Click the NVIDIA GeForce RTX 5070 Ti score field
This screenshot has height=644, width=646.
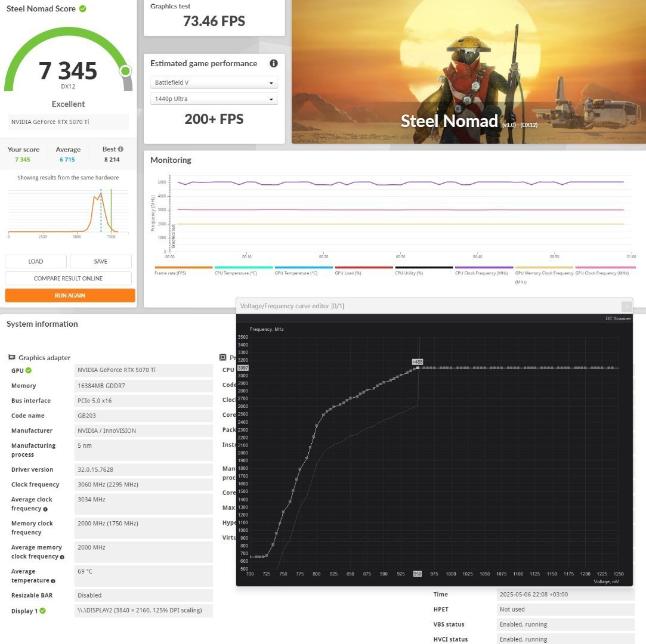pos(69,122)
